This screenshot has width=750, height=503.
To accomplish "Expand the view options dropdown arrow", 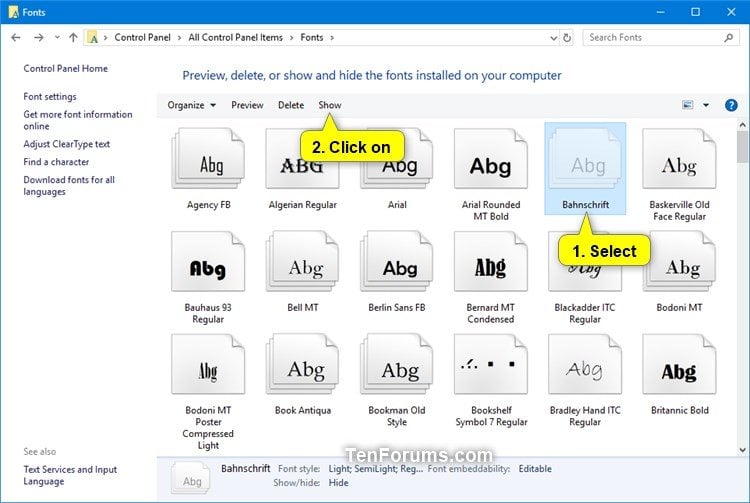I will pyautogui.click(x=706, y=105).
